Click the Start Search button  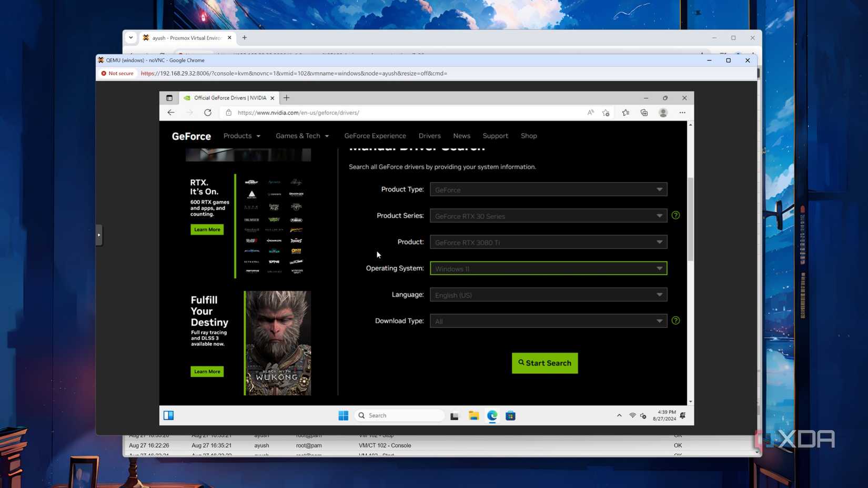coord(545,363)
